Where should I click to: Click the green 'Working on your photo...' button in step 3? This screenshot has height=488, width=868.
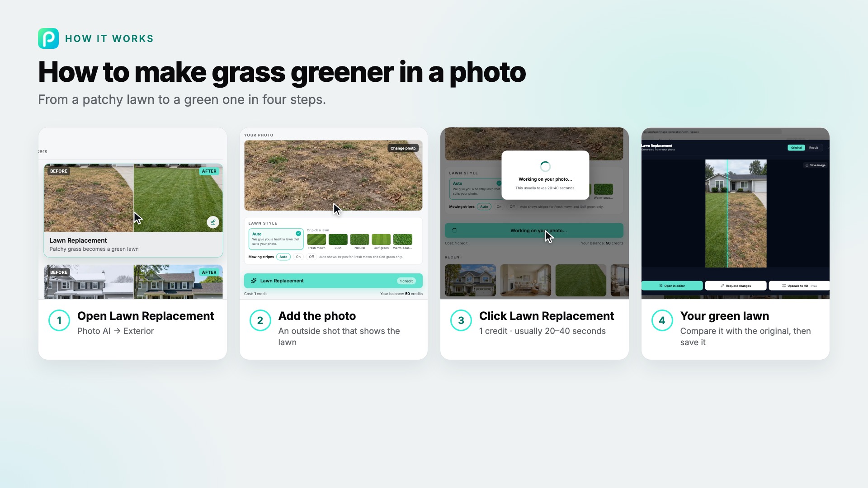(534, 230)
